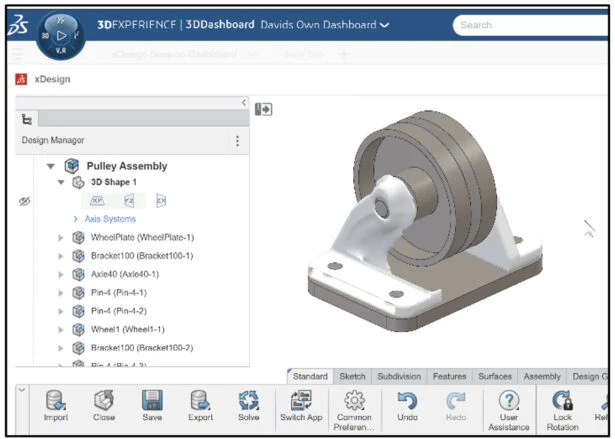Click the Solve icon
This screenshot has height=439, width=615.
pyautogui.click(x=249, y=402)
